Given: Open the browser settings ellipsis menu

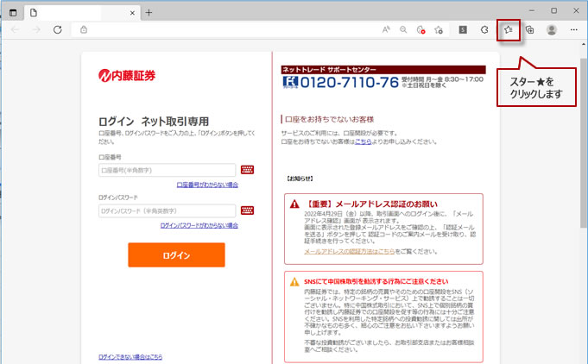Looking at the screenshot, I should 573,29.
